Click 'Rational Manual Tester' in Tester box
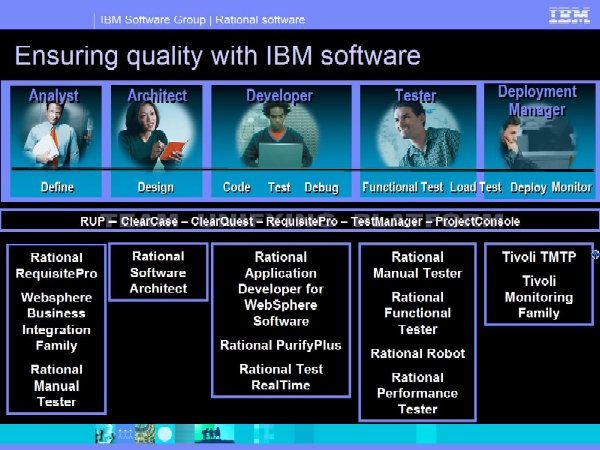Image resolution: width=600 pixels, height=450 pixels. coord(417,265)
